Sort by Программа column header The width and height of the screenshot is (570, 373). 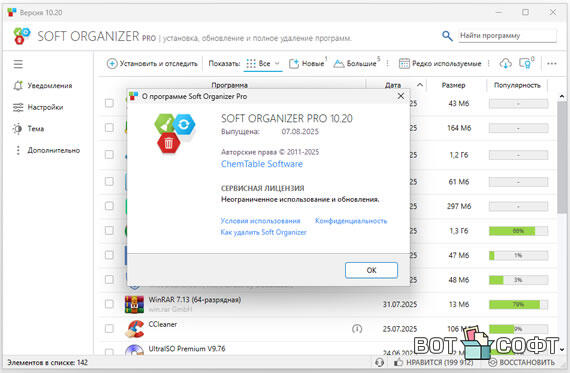click(x=230, y=85)
